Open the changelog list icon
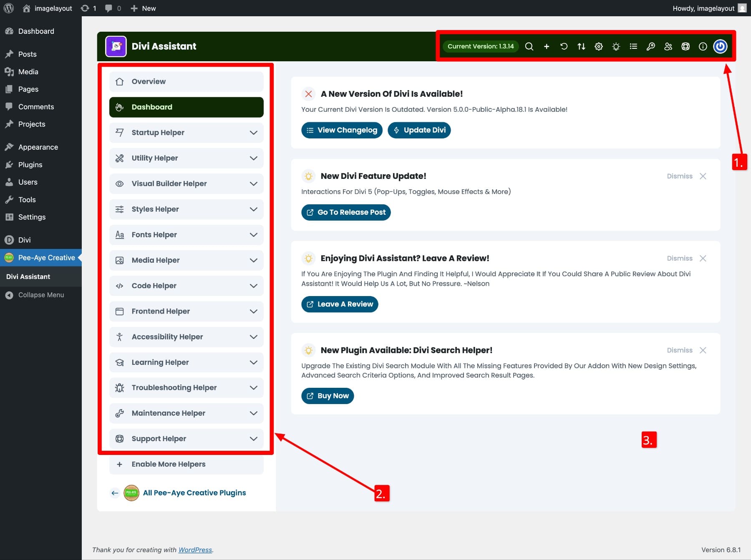 tap(633, 46)
